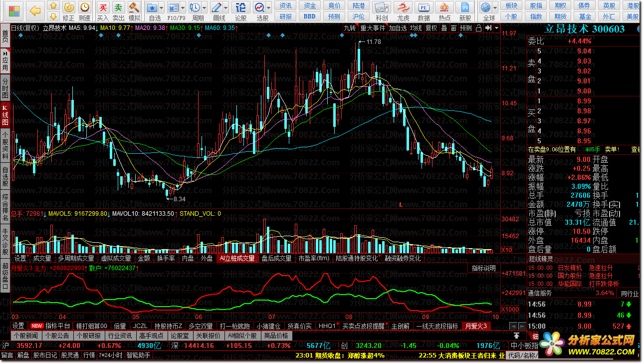The image size is (644, 364).
Task: Select the 个股资料 sidebar tab
Action: click(x=5, y=146)
